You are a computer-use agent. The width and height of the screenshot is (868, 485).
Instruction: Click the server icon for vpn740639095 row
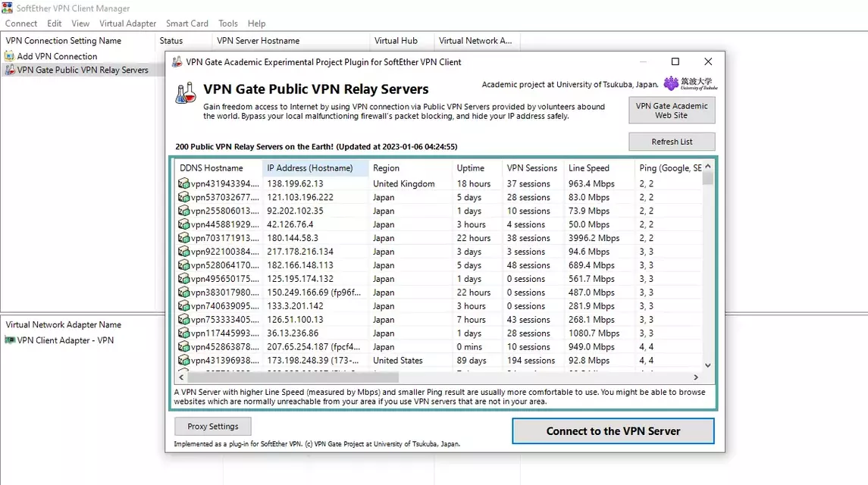pyautogui.click(x=183, y=305)
